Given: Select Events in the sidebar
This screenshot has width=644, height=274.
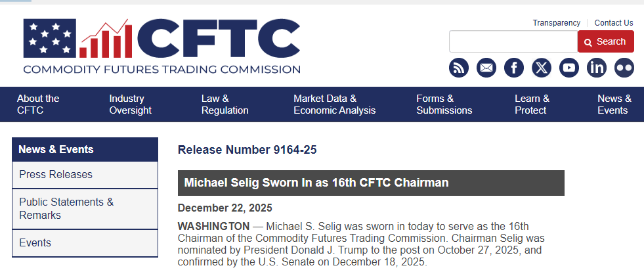Looking at the screenshot, I should [35, 242].
